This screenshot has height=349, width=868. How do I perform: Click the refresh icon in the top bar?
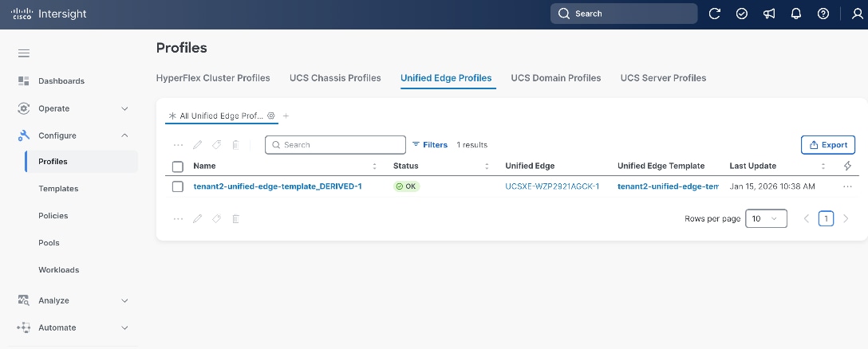(x=715, y=14)
